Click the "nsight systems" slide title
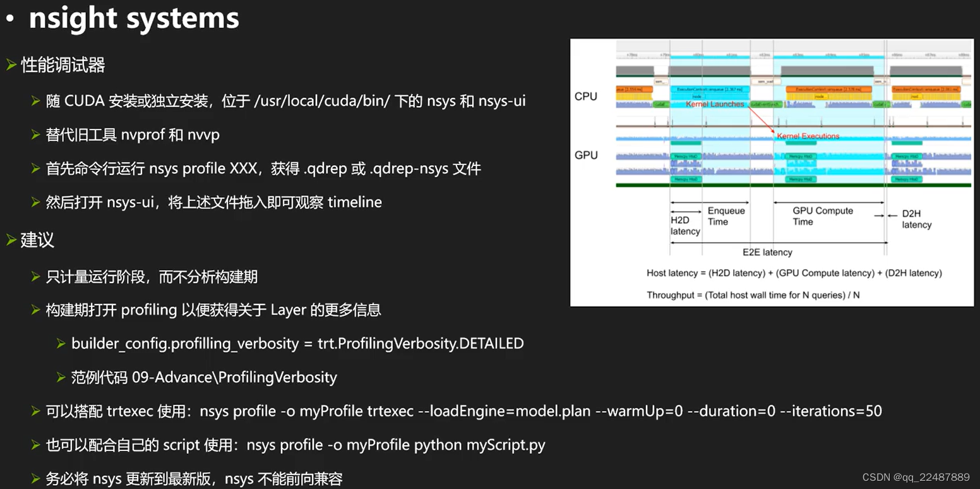Viewport: 980px width, 489px height. (134, 18)
